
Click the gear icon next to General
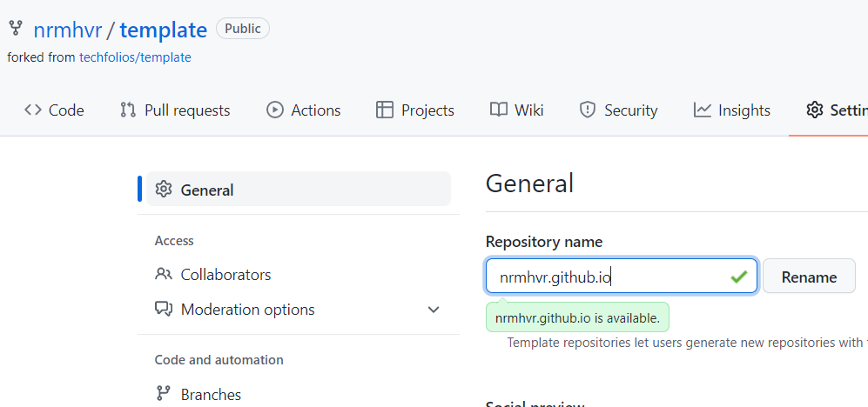click(x=164, y=189)
